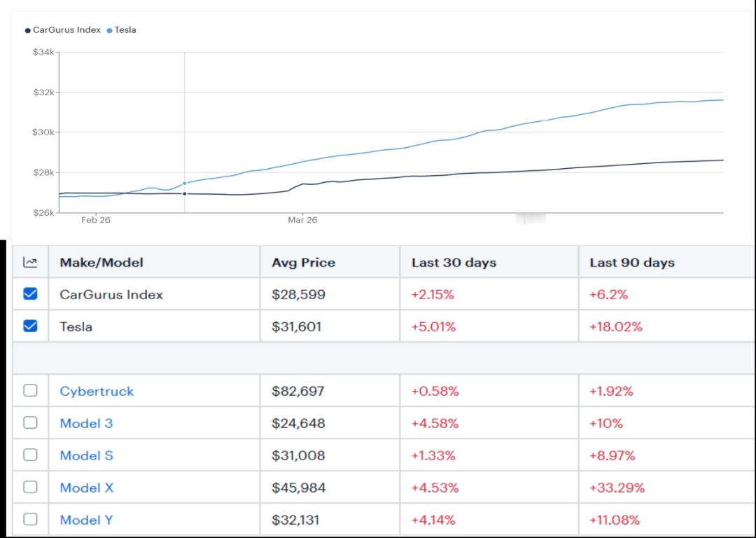
Task: Click the Last 30 days column header
Action: point(454,263)
